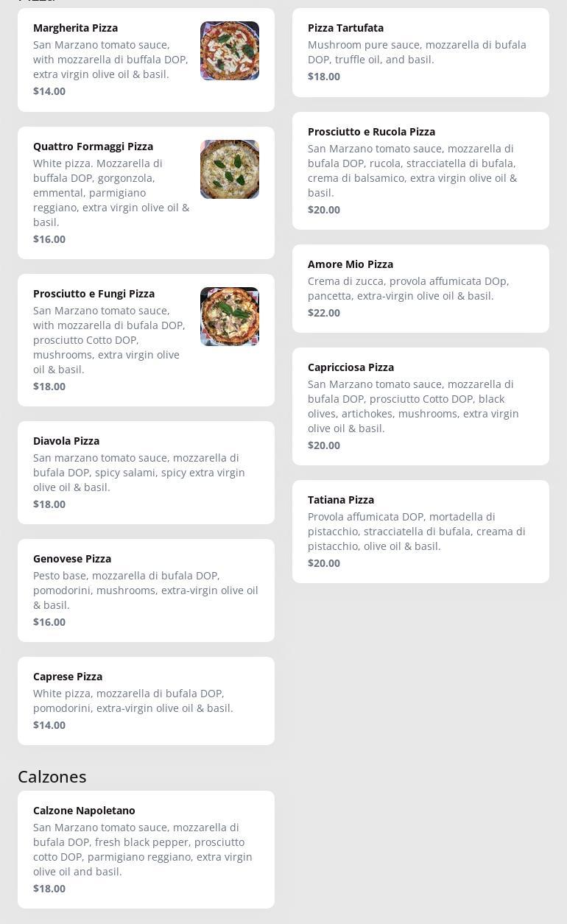Image resolution: width=567 pixels, height=924 pixels.
Task: Click the $22.00 Amore Mio price
Action: point(324,313)
